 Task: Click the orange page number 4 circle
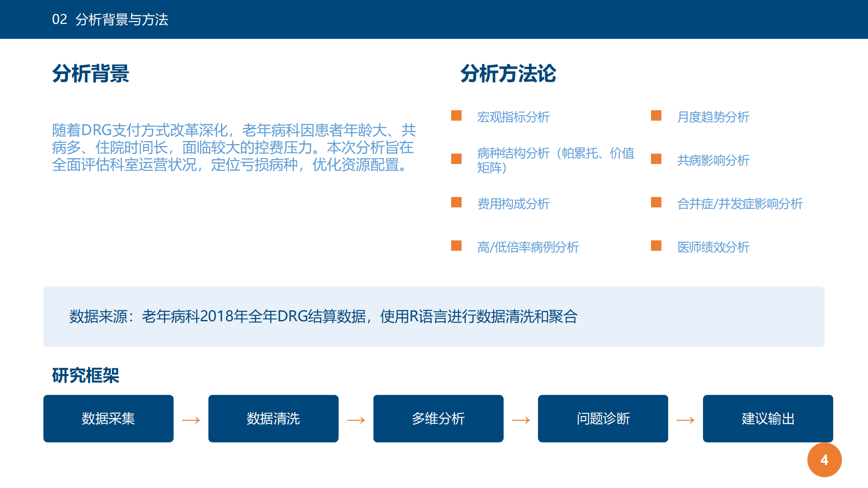click(x=825, y=460)
